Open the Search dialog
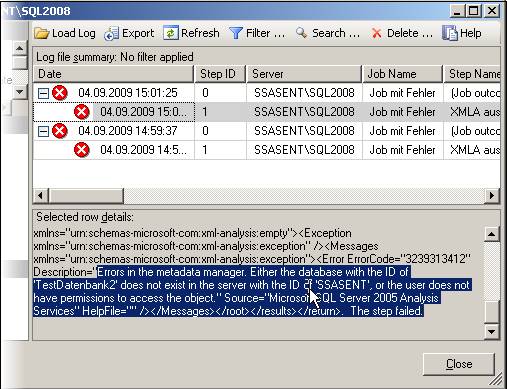Viewport: 507px width, 389px height. [328, 33]
